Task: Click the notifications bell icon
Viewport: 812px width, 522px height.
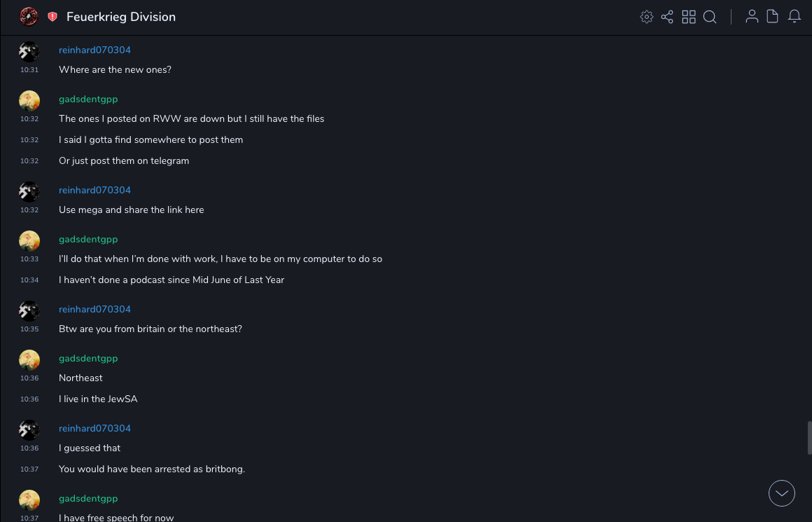Action: 794,17
